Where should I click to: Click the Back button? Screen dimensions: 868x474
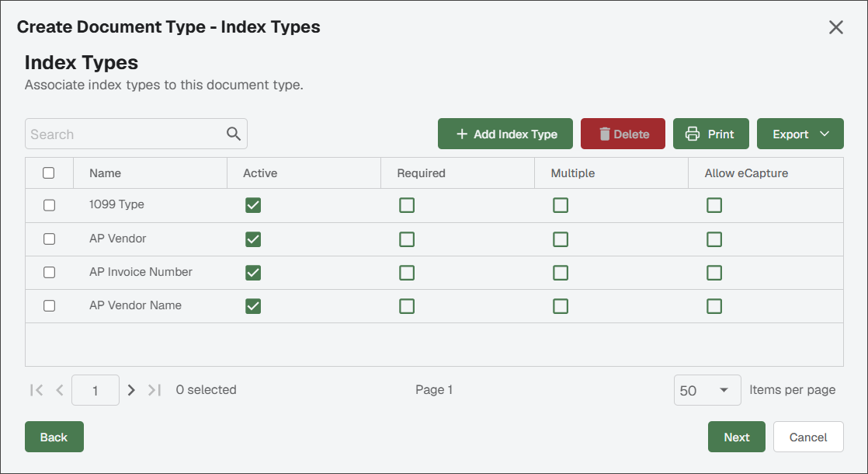[54, 437]
